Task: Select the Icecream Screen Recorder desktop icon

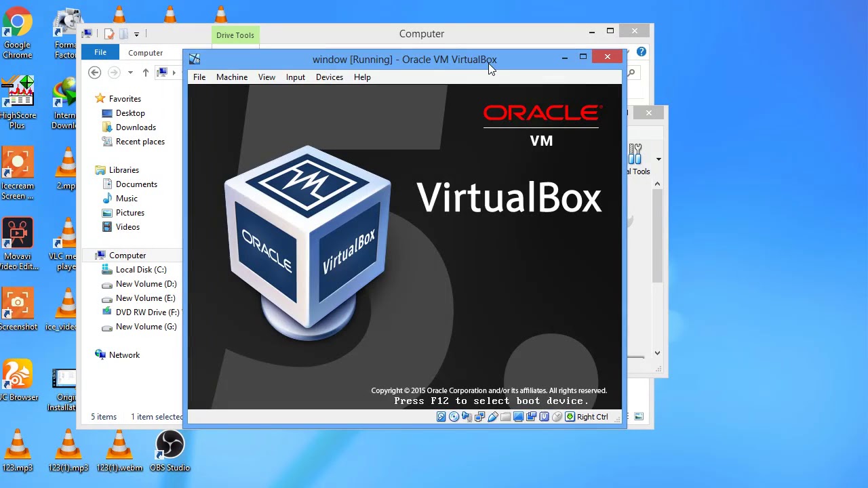Action: click(18, 174)
